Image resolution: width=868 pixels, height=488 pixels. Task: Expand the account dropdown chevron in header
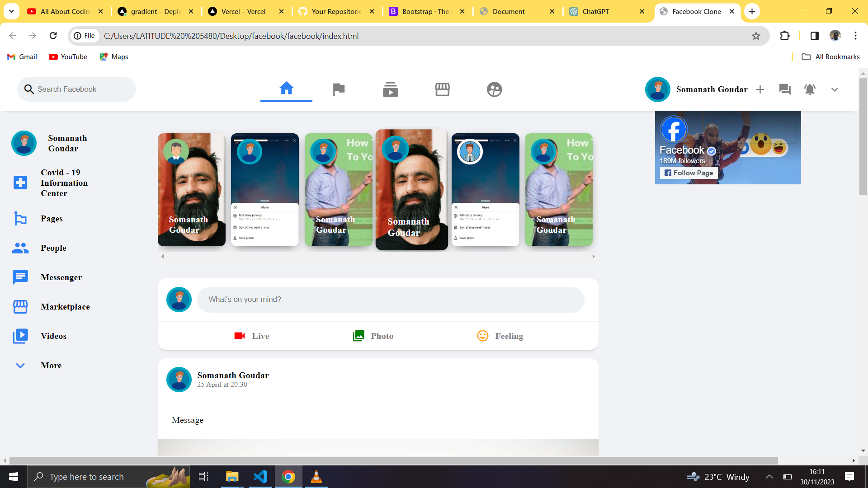pos(835,89)
